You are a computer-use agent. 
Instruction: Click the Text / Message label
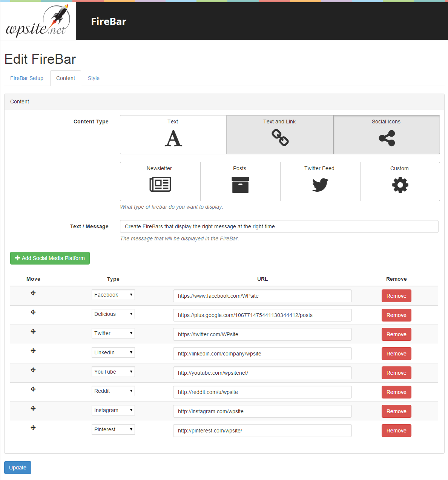pos(89,226)
